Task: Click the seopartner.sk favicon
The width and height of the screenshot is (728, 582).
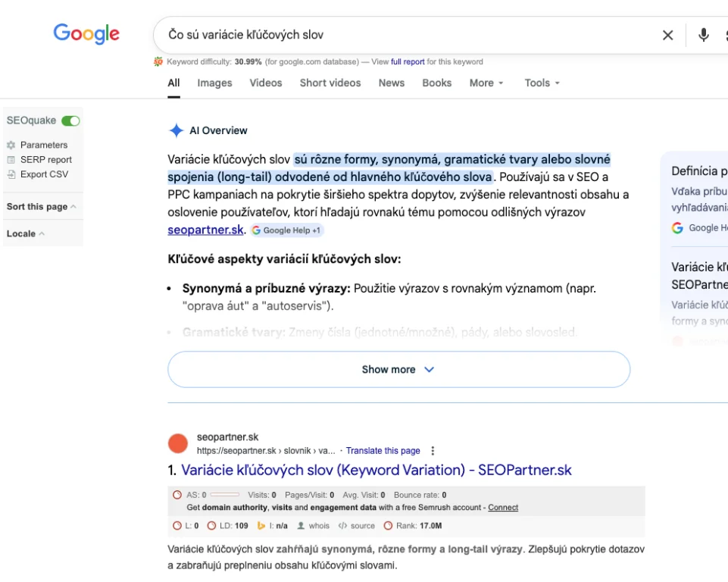Action: point(178,443)
